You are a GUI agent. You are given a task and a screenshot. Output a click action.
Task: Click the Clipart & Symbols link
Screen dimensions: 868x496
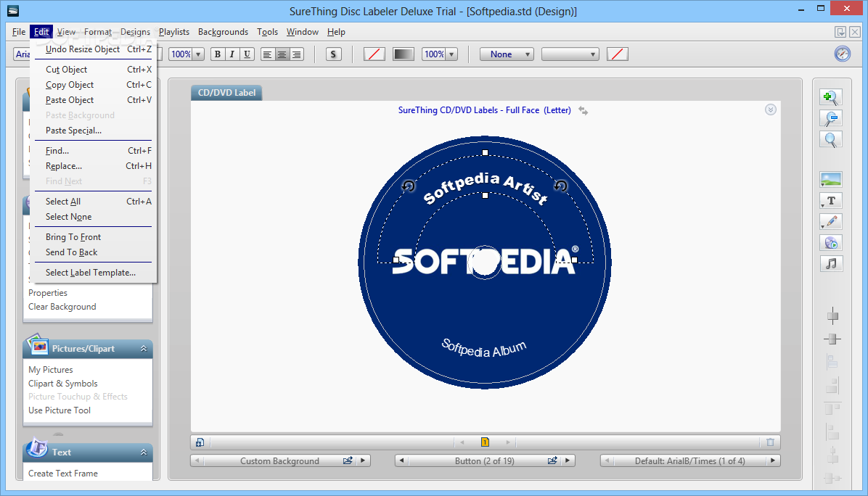pyautogui.click(x=62, y=384)
